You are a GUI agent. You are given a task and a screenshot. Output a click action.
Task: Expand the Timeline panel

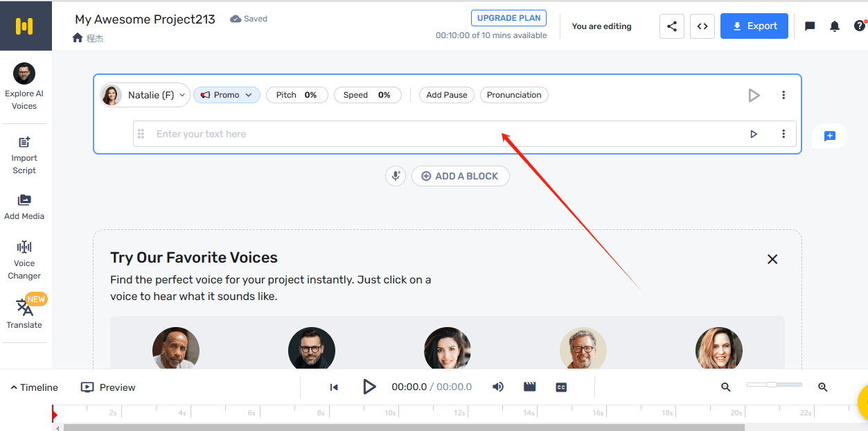(34, 387)
